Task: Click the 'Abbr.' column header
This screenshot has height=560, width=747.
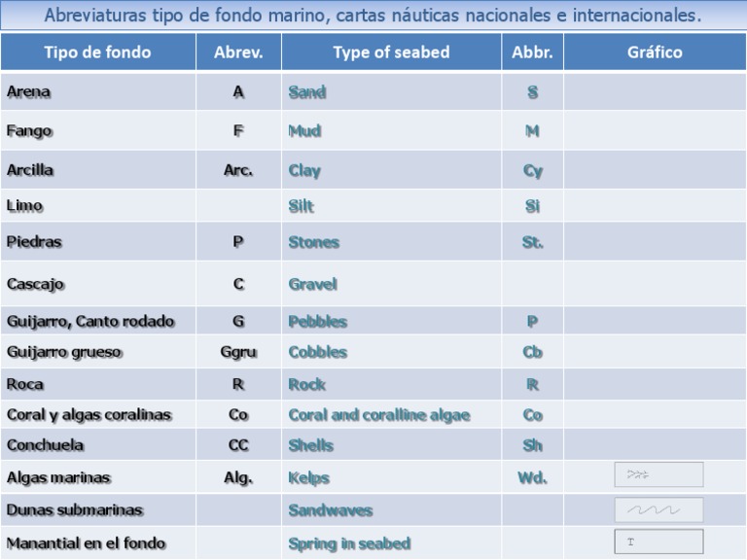Action: [533, 52]
